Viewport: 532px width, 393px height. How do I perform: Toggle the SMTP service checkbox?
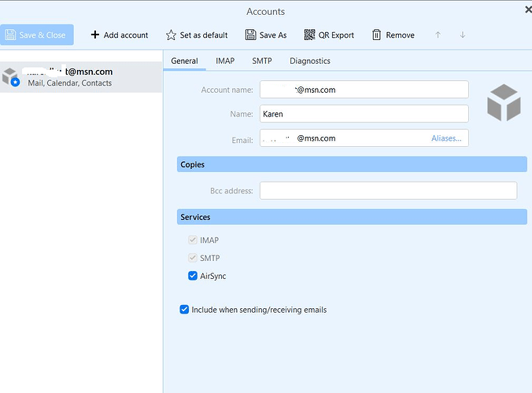tap(193, 258)
